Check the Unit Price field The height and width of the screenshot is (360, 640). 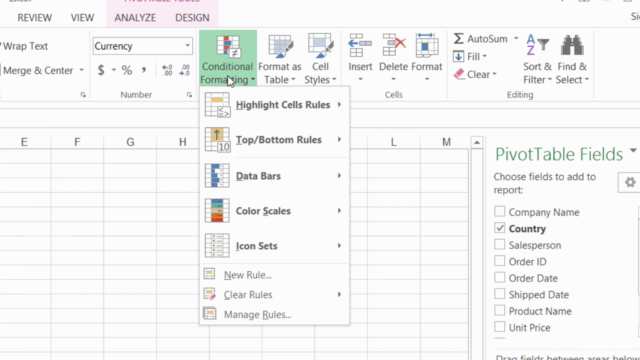pyautogui.click(x=500, y=327)
